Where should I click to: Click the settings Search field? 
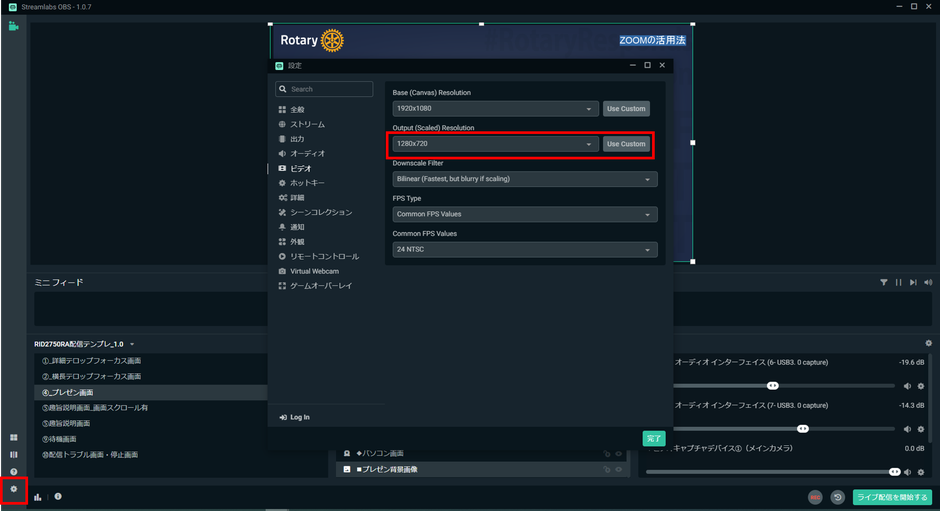coord(324,89)
